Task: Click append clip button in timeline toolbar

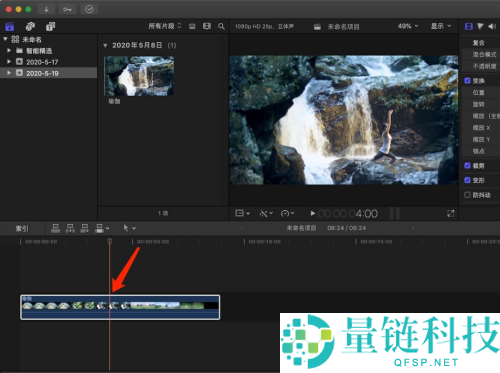Action: click(x=85, y=228)
